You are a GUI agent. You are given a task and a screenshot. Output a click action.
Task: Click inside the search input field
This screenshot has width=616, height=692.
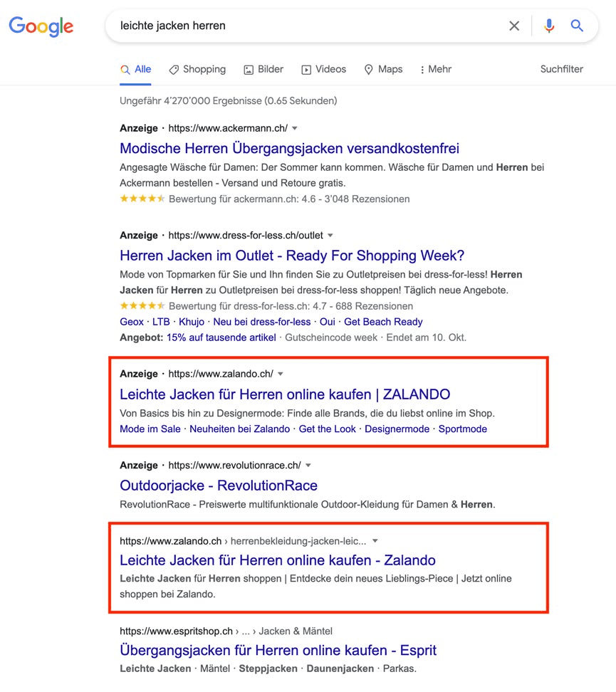tap(285, 25)
